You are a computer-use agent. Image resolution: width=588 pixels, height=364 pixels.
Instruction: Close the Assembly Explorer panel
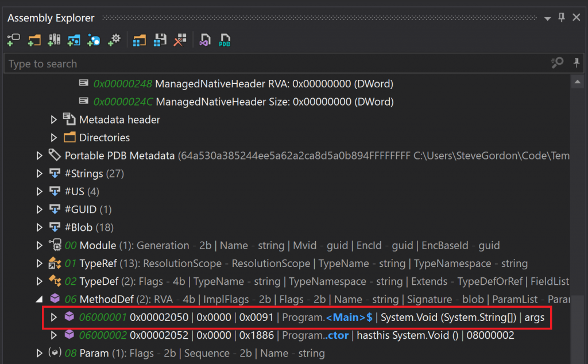pos(577,17)
